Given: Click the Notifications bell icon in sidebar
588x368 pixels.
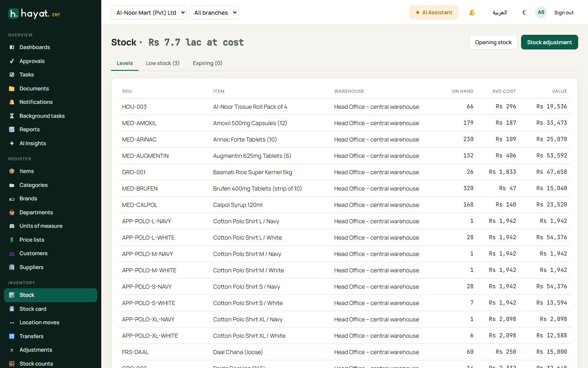Looking at the screenshot, I should tap(12, 102).
